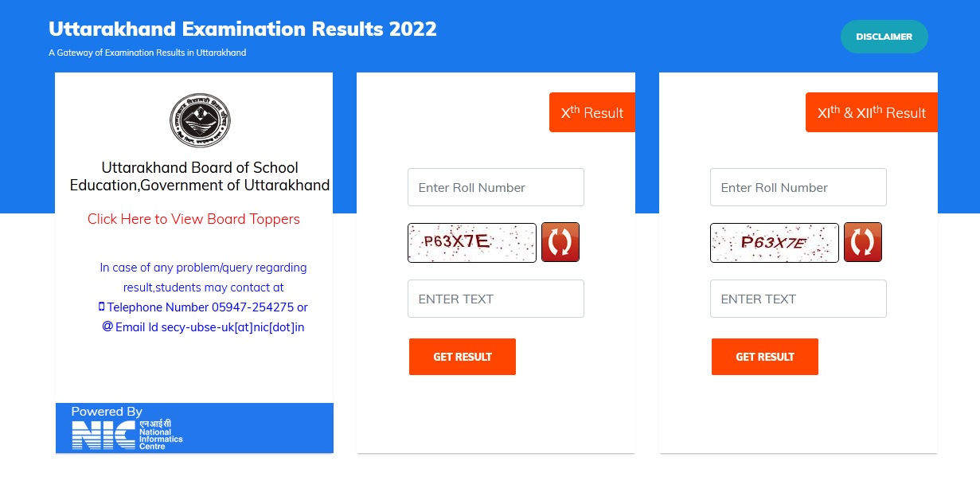Click the NIC National Informatics Centre logo

(127, 435)
